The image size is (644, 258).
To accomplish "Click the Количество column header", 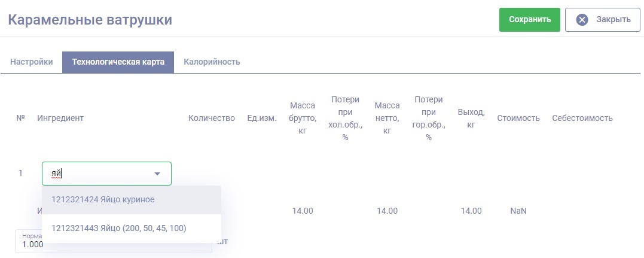I will (x=212, y=118).
